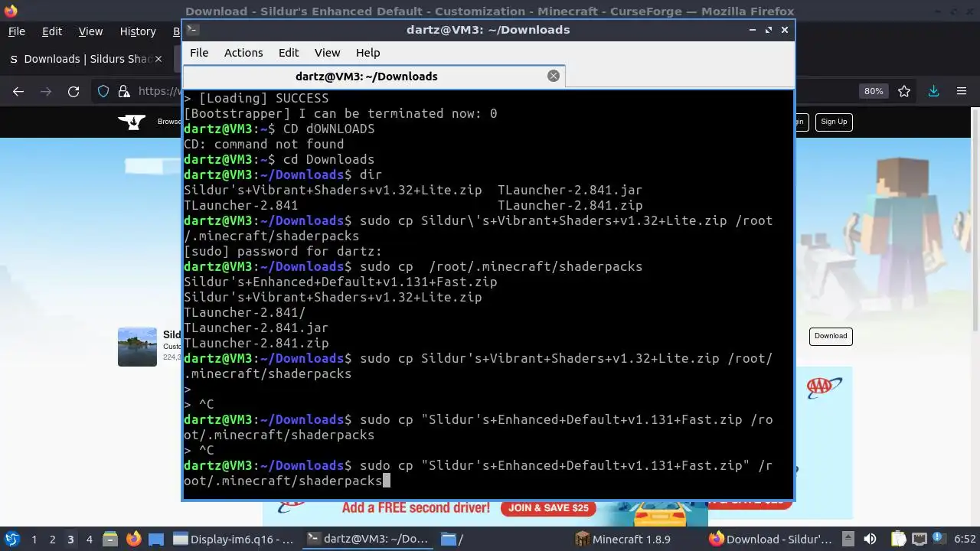
Task: Expand the system tray arrow
Action: (x=848, y=539)
